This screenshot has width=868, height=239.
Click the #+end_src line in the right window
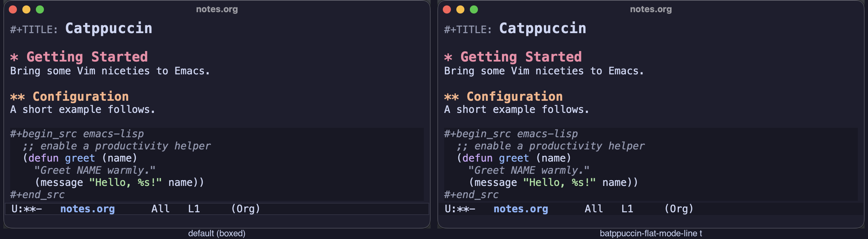[471, 195]
